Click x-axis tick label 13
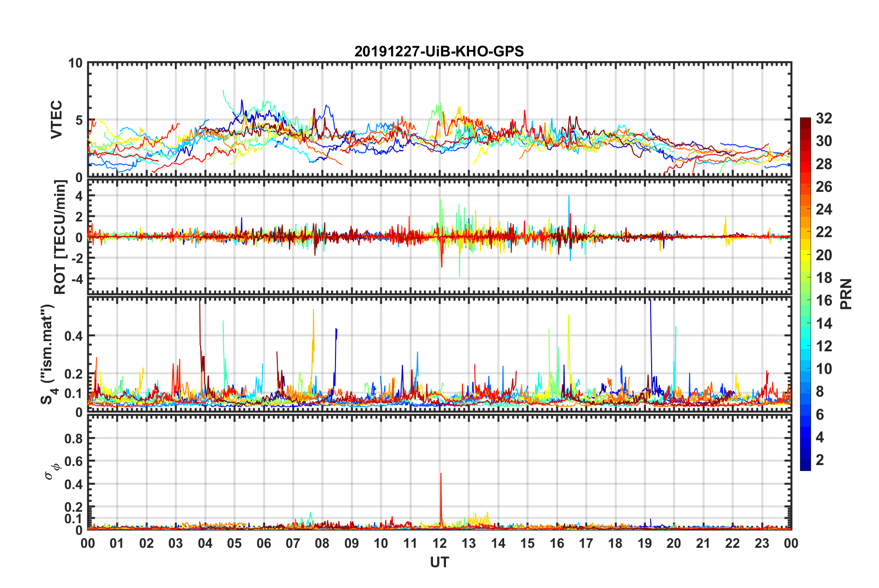879x588 pixels. 469,543
